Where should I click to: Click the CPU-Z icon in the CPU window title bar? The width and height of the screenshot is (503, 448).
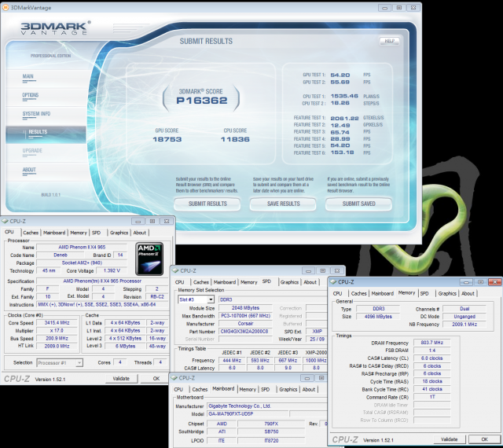(5, 221)
